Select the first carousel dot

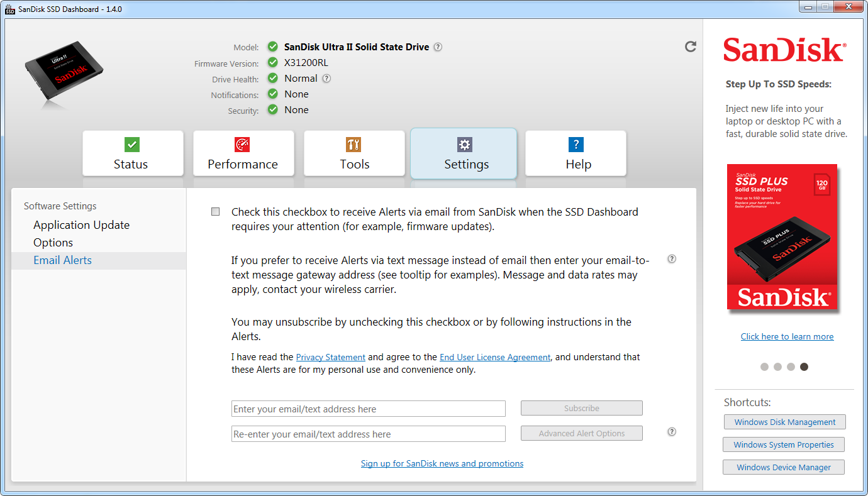click(x=764, y=366)
